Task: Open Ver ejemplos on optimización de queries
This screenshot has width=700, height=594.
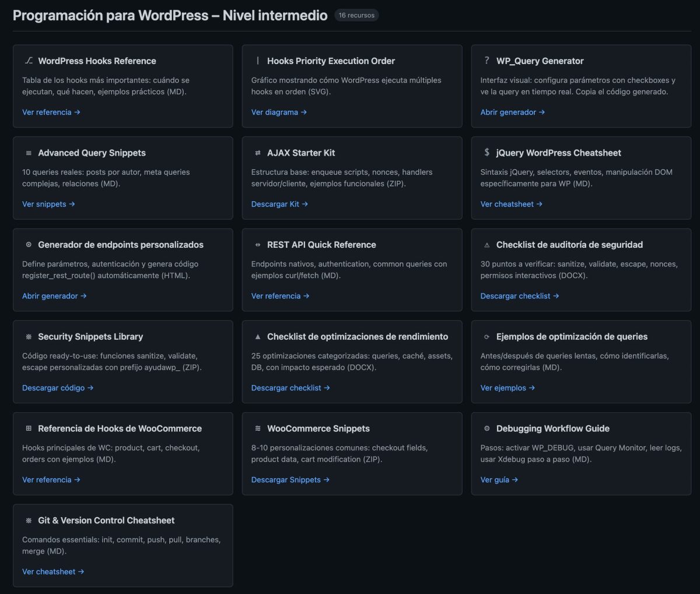Action: tap(508, 388)
